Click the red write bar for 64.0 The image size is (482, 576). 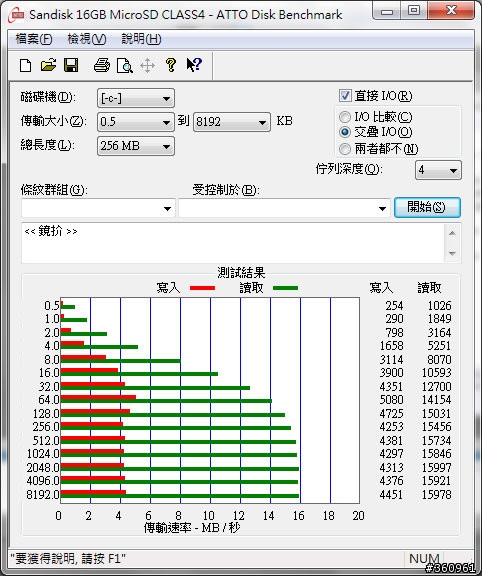tap(98, 397)
